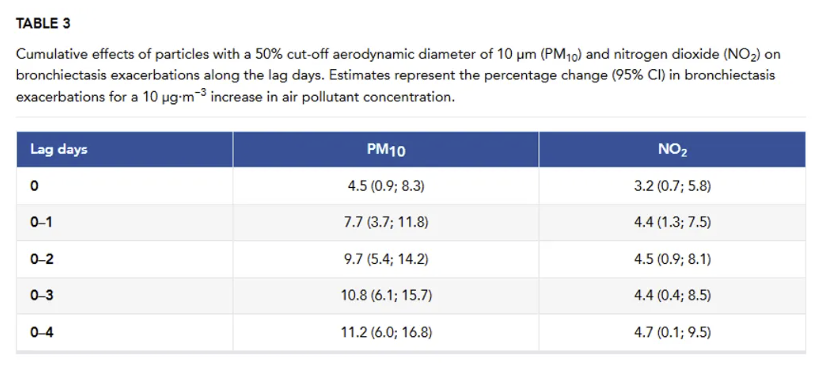
Task: Click the 0–3 lag days row label
Action: tap(42, 296)
